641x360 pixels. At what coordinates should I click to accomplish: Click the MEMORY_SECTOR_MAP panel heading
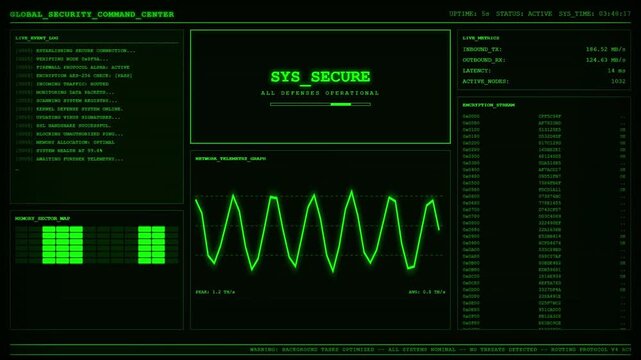[43, 219]
